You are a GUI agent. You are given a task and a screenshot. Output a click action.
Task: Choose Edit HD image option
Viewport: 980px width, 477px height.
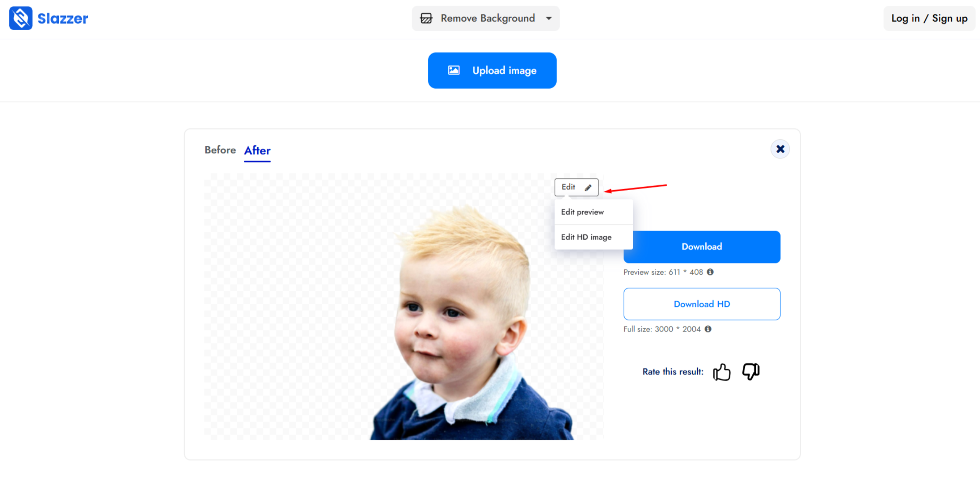point(586,237)
